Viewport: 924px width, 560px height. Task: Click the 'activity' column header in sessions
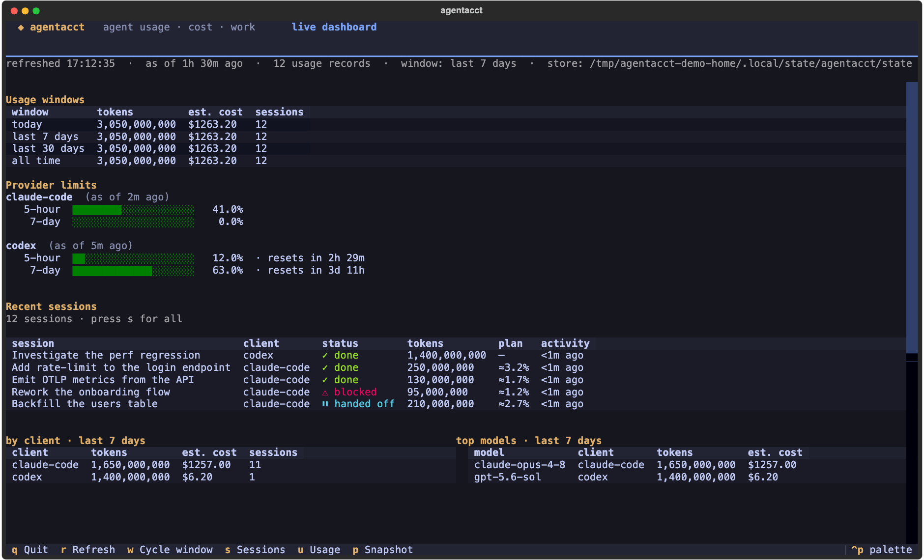point(565,344)
